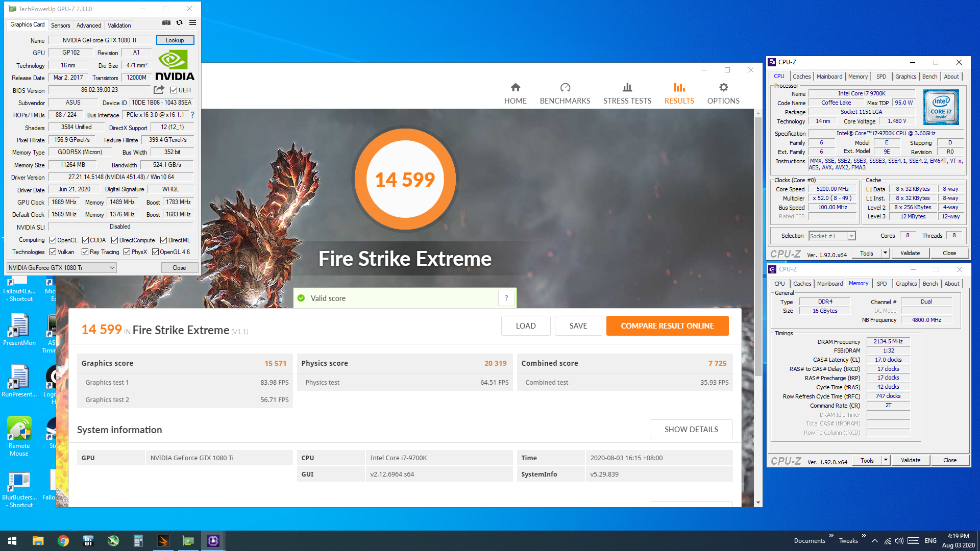Image resolution: width=980 pixels, height=551 pixels.
Task: Click COMPARE RESULT ONLINE button
Action: pyautogui.click(x=667, y=325)
